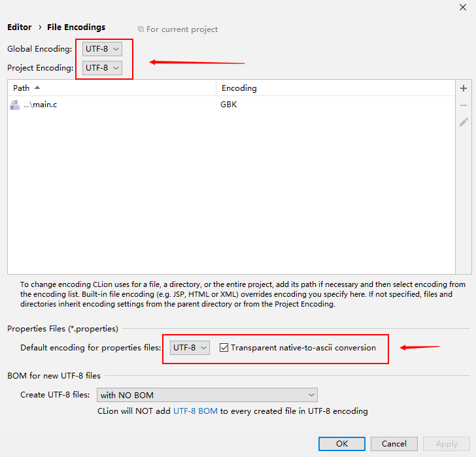The height and width of the screenshot is (457, 476).
Task: Click the OK button
Action: coord(342,444)
